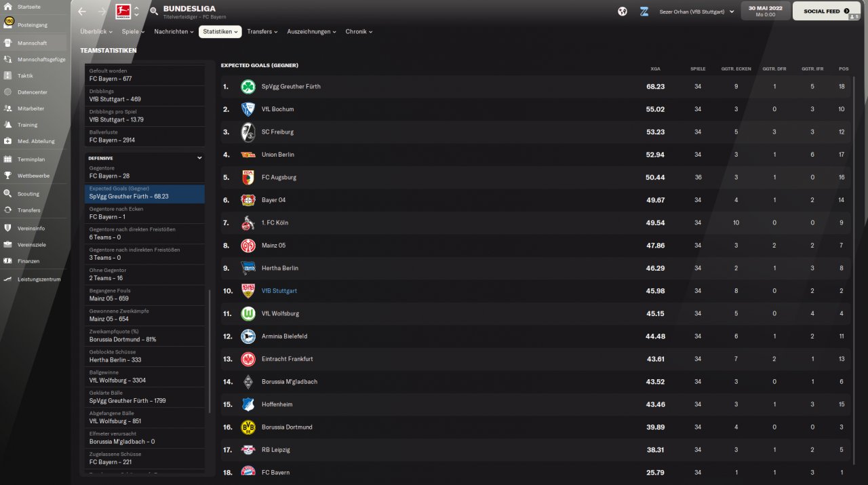Open Vereinsinfo shield icon
This screenshot has height=485, width=868.
[8, 228]
